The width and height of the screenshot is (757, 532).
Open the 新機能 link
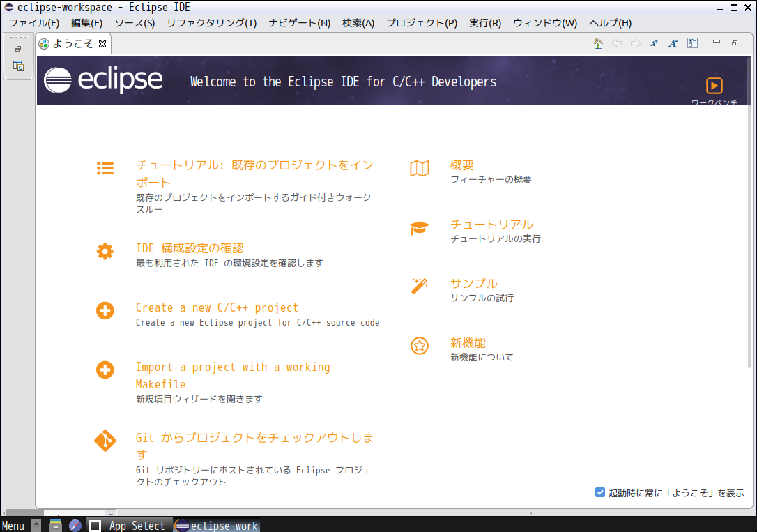468,343
